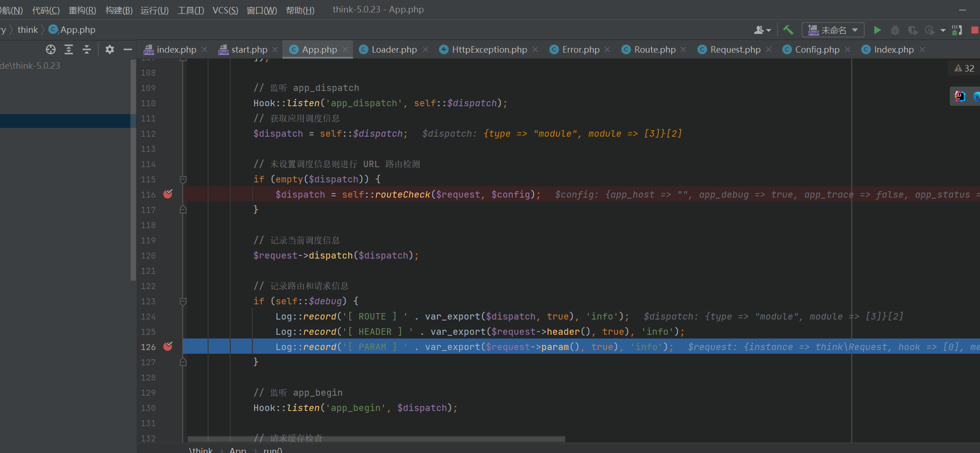The width and height of the screenshot is (980, 453).
Task: Open Code With Me user dropdown
Action: (x=762, y=30)
